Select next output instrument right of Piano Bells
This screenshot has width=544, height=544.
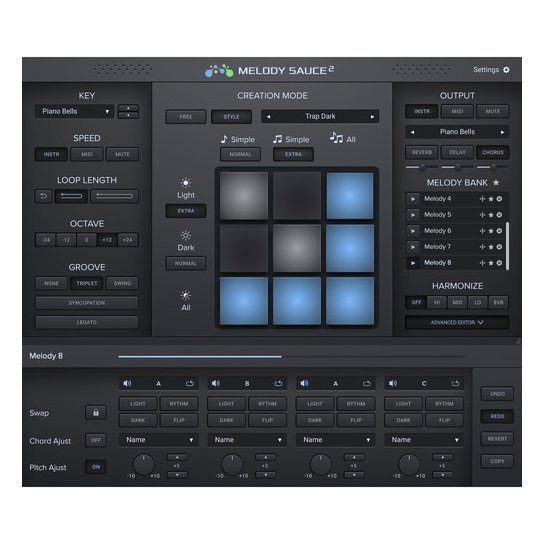(502, 132)
